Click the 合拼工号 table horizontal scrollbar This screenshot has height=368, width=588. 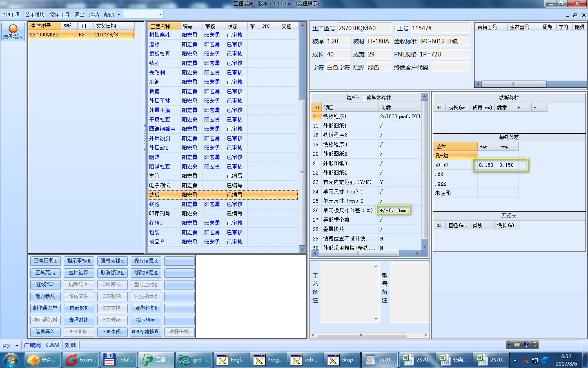pyautogui.click(x=514, y=84)
